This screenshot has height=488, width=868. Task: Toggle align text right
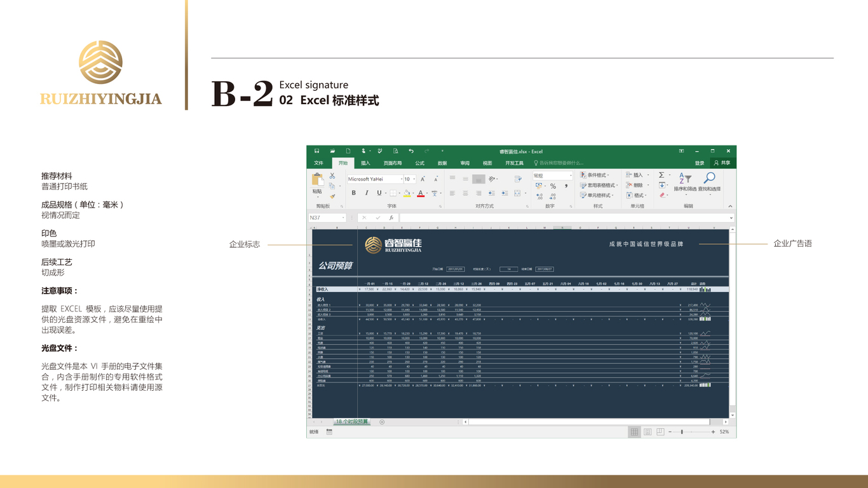478,193
